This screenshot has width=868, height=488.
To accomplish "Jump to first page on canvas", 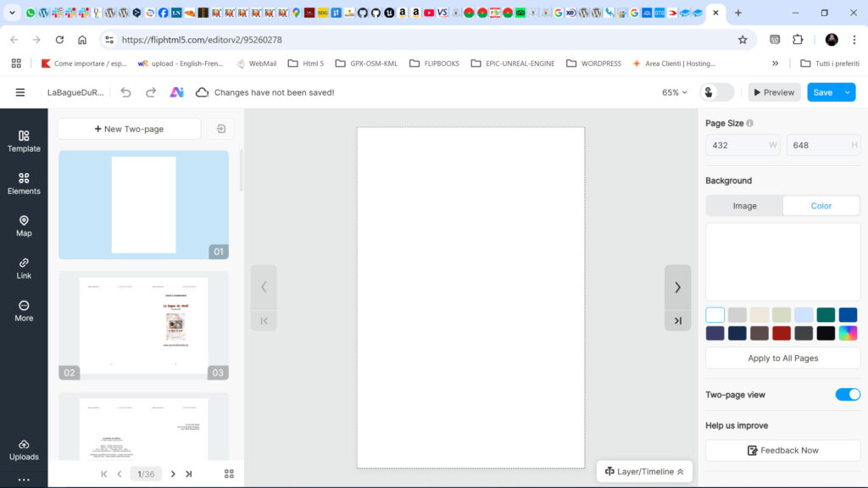I will [264, 321].
